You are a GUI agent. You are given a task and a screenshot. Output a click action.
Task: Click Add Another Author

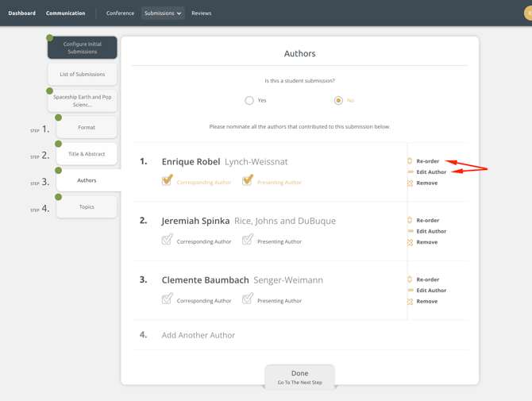point(199,335)
